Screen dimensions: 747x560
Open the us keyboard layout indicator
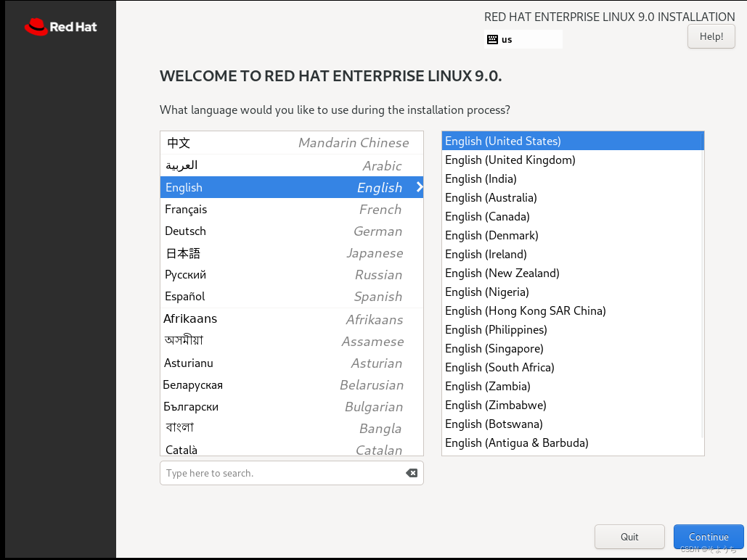523,39
